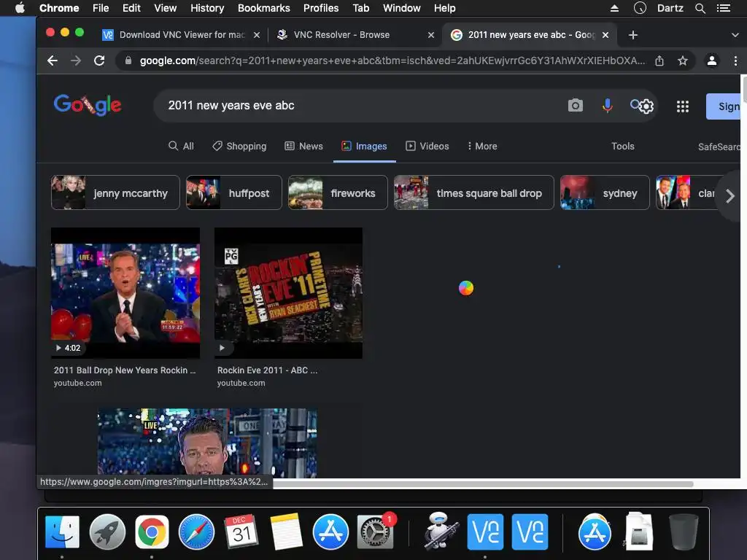Filter by fireworks chip
Image resolution: width=747 pixels, height=560 pixels.
coord(338,192)
